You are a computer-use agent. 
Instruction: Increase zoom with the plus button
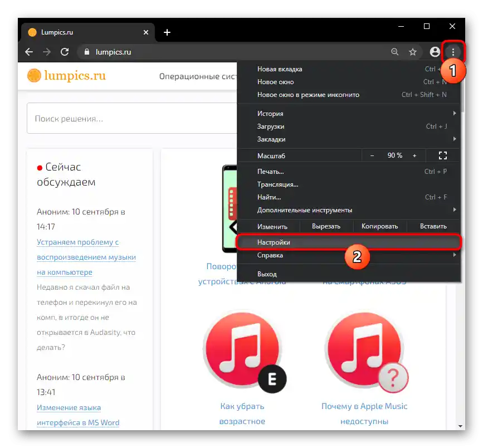click(414, 155)
